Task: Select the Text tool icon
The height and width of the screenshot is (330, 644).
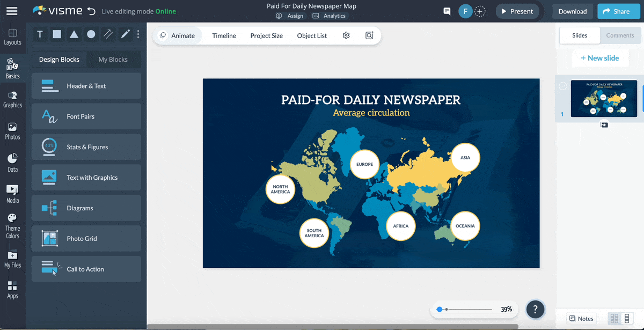Action: (40, 34)
